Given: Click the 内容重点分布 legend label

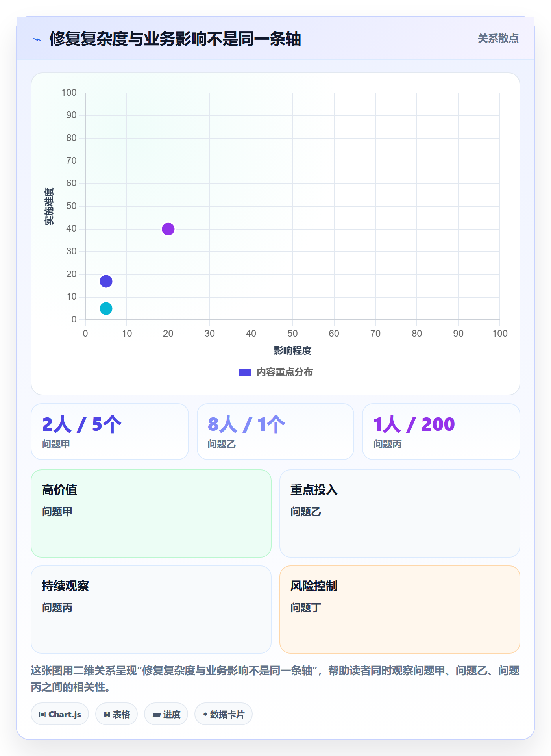Looking at the screenshot, I should [285, 372].
